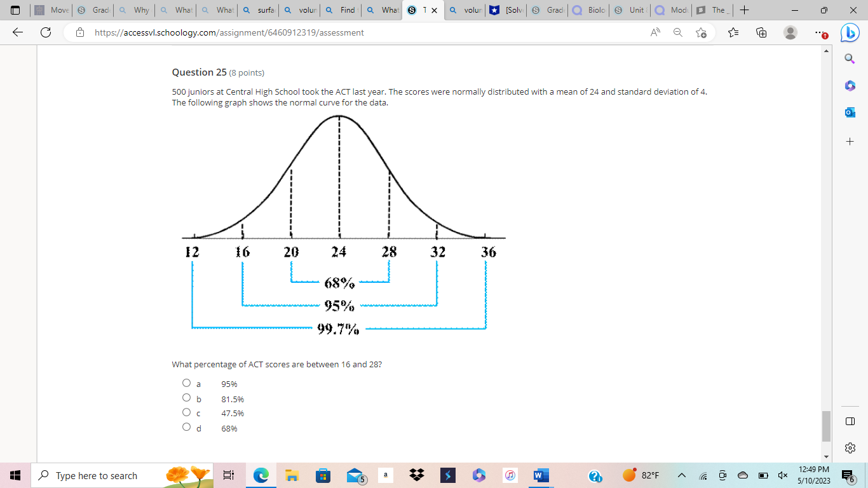Close the current Schoology tab
This screenshot has height=488, width=868.
(x=434, y=10)
